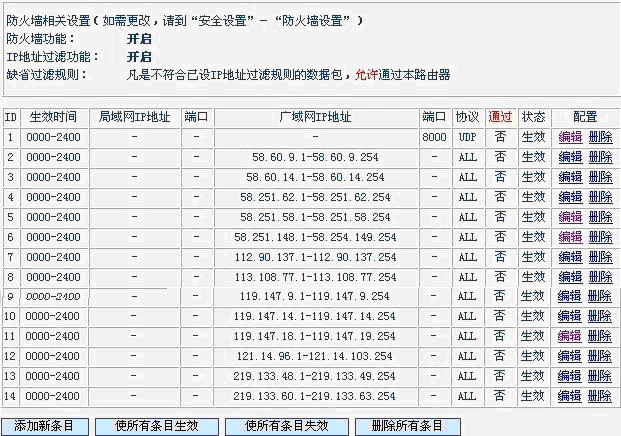
Task: Delete rule 1 with UDP protocol
Action: (600, 137)
